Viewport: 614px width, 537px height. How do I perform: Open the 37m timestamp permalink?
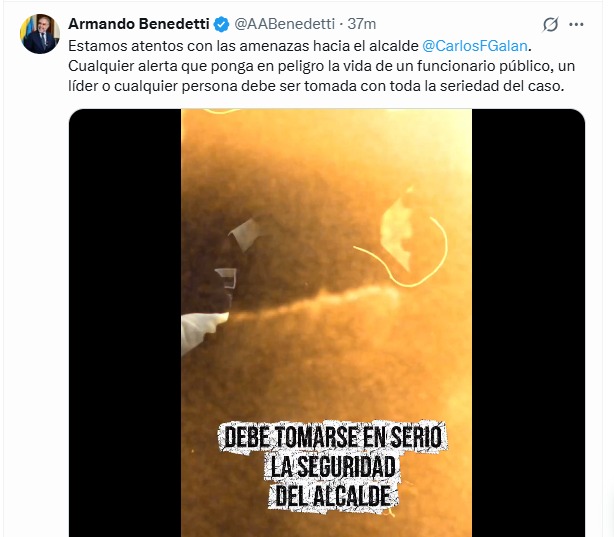362,24
